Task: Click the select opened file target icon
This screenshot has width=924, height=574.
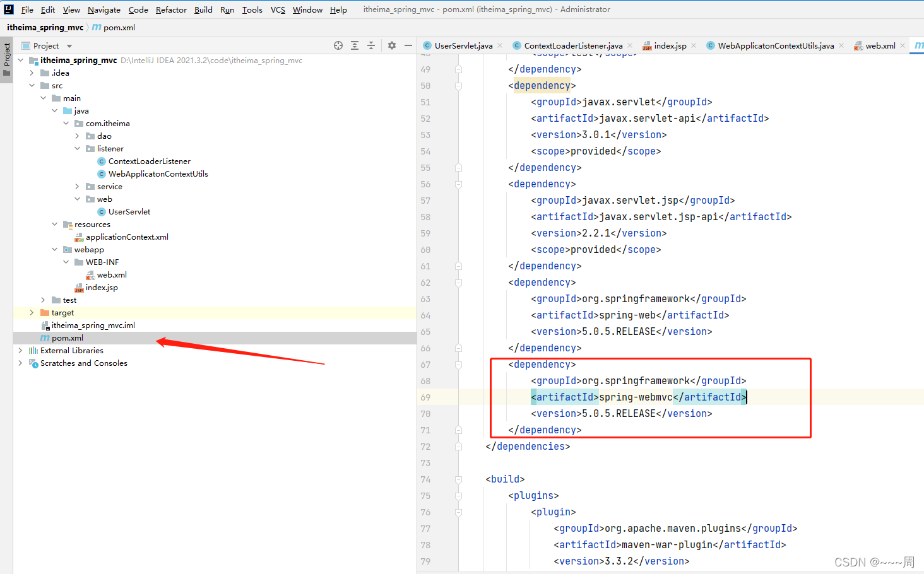Action: pyautogui.click(x=338, y=45)
